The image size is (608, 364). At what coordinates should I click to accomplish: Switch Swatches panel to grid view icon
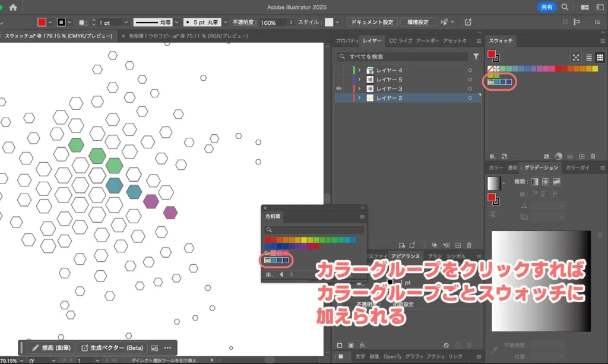(x=600, y=57)
